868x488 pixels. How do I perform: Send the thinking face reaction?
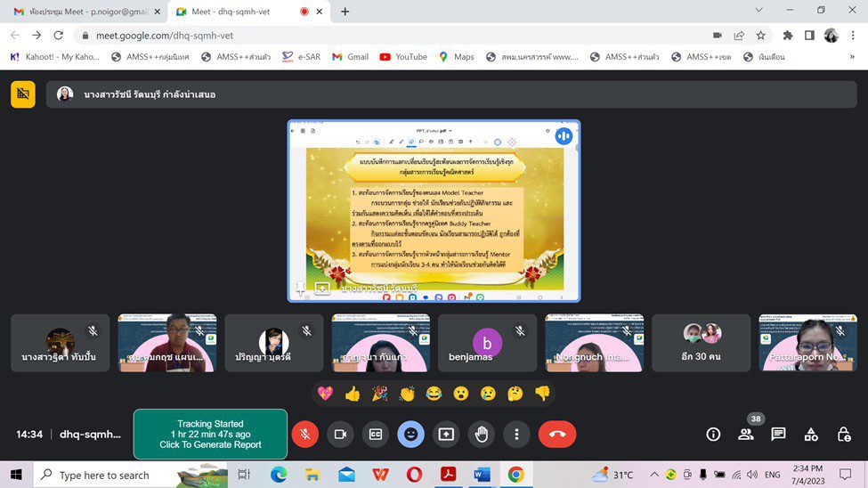click(515, 394)
